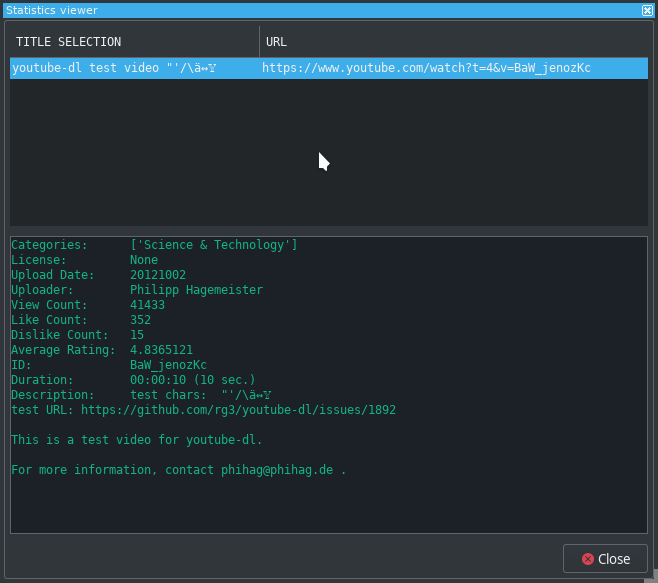Click the Categories line 'Science & Technology'
The width and height of the screenshot is (658, 583).
coord(214,245)
